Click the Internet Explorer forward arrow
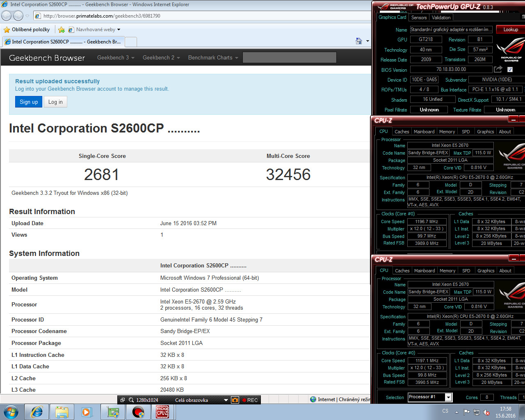Screen dimensions: 525x420 18,16
